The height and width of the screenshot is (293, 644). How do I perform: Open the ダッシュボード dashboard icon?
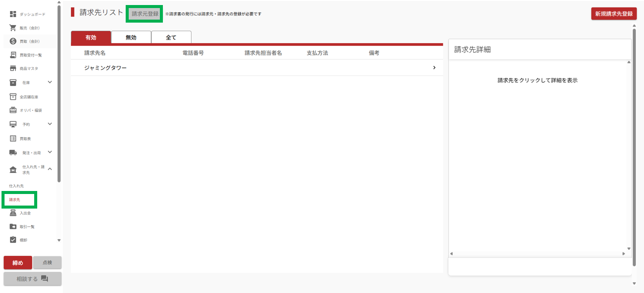pos(13,14)
